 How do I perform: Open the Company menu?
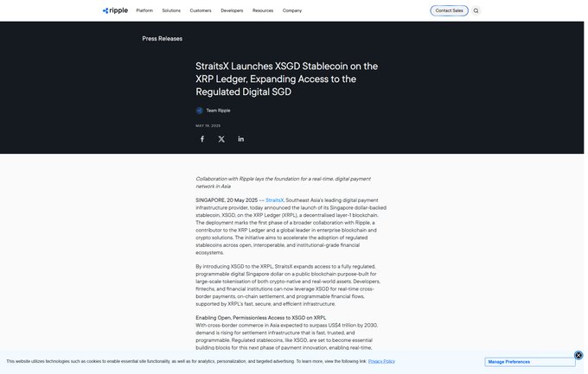pos(291,10)
